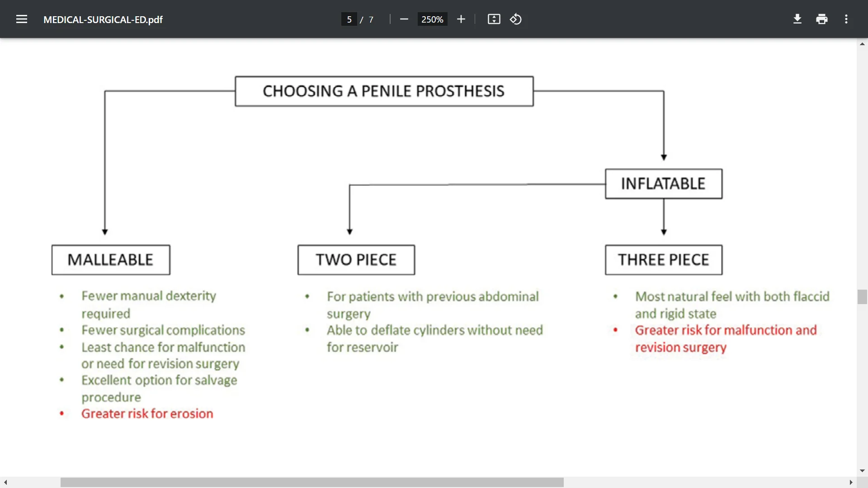
Task: Open the more actions three-dot menu
Action: tap(846, 19)
